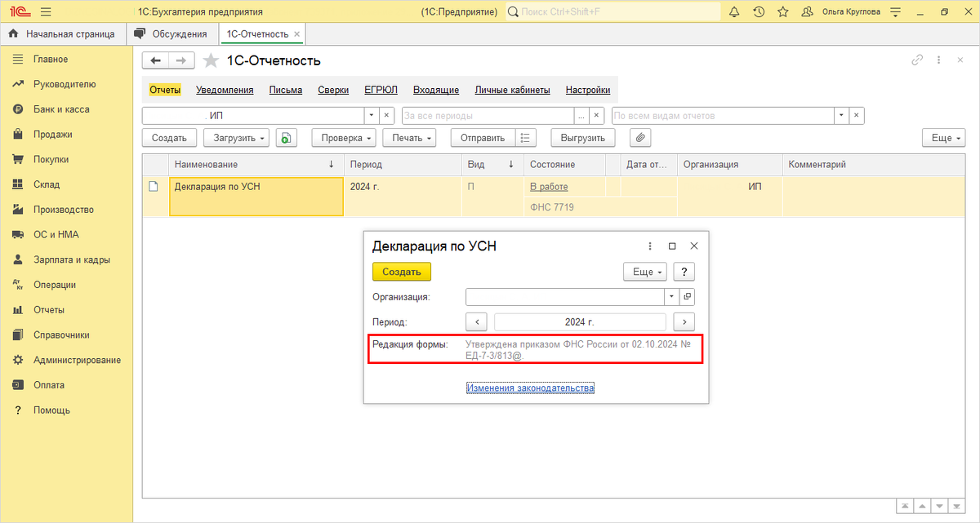
Task: Open Проверка dropdown button
Action: (343, 138)
